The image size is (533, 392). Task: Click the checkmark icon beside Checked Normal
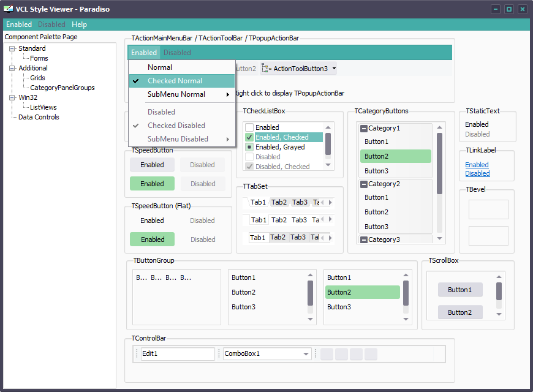click(135, 81)
